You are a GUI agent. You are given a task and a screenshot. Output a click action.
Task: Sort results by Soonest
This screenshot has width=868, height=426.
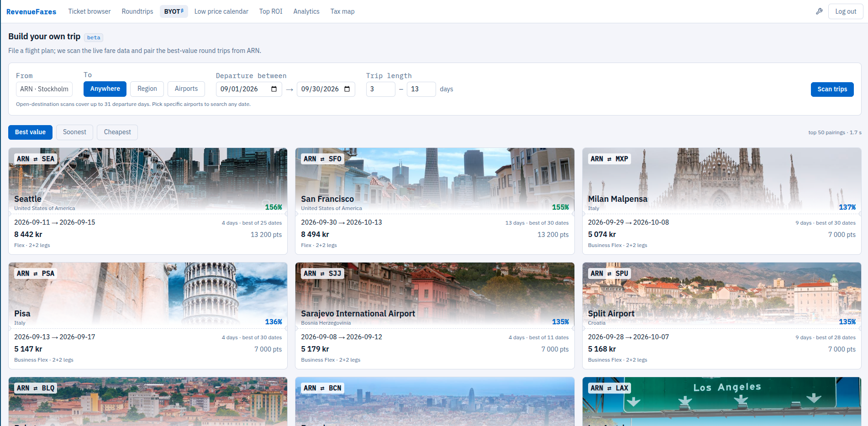coord(74,132)
